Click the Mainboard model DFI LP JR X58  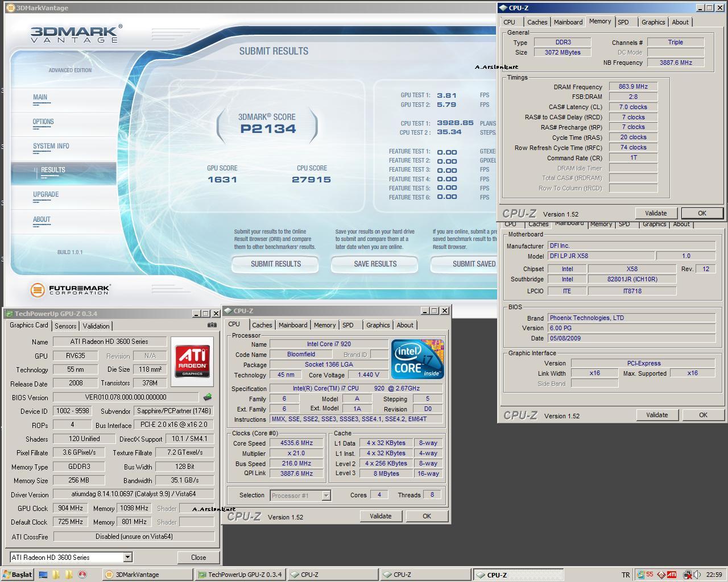601,256
